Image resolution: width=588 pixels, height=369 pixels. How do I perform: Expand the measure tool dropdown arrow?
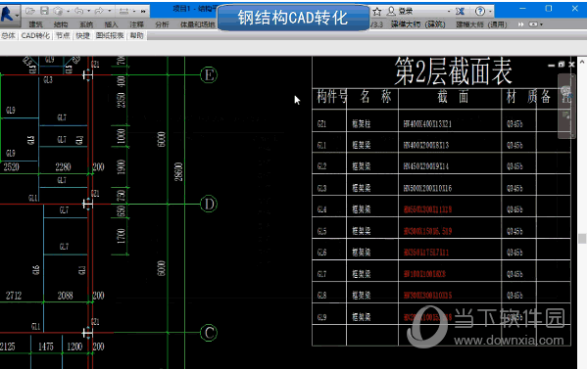click(x=134, y=11)
